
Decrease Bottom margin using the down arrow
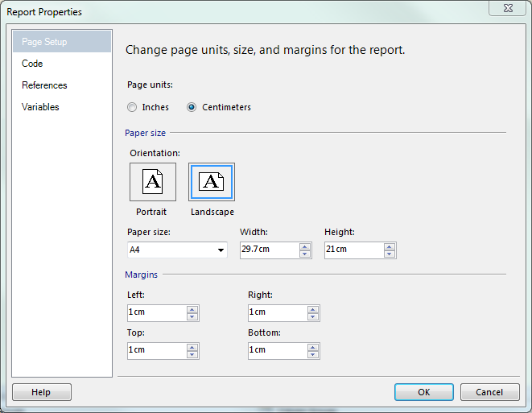(x=313, y=354)
